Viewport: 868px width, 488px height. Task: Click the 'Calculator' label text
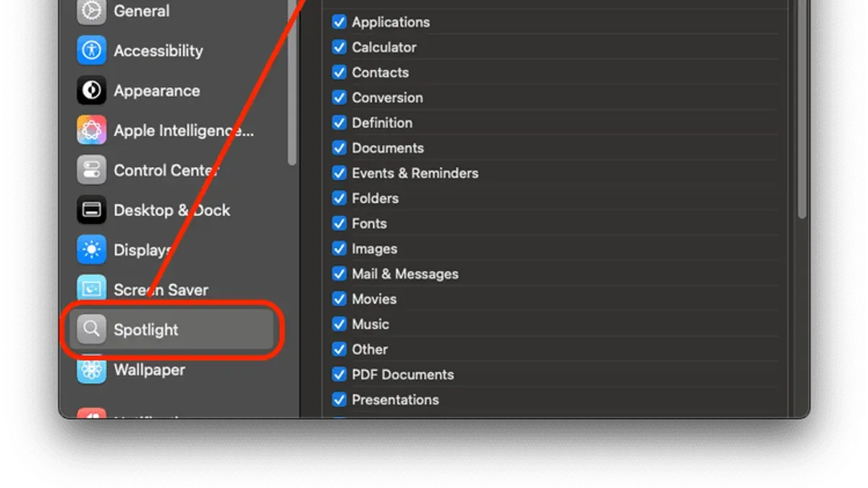tap(384, 47)
